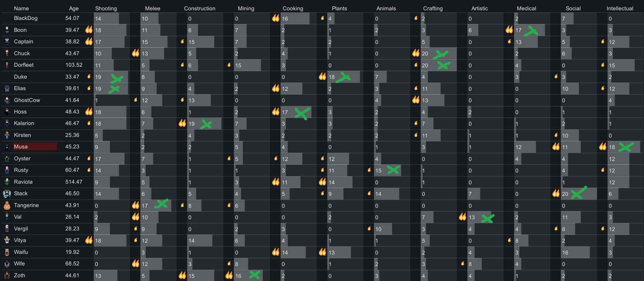This screenshot has height=281, width=644.
Task: Sort by the Construction column header
Action: tap(200, 8)
